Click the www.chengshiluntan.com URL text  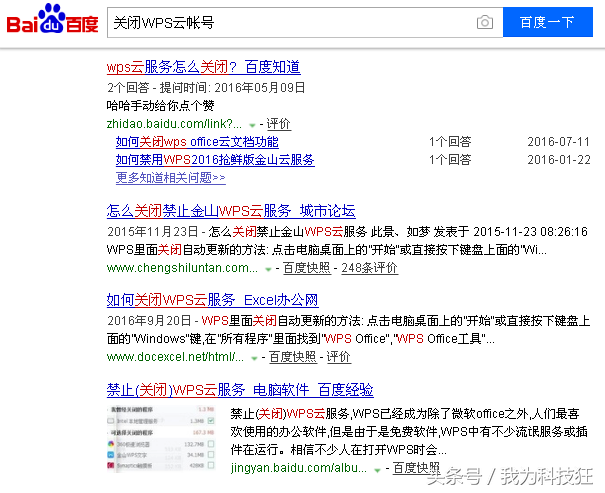(x=182, y=268)
